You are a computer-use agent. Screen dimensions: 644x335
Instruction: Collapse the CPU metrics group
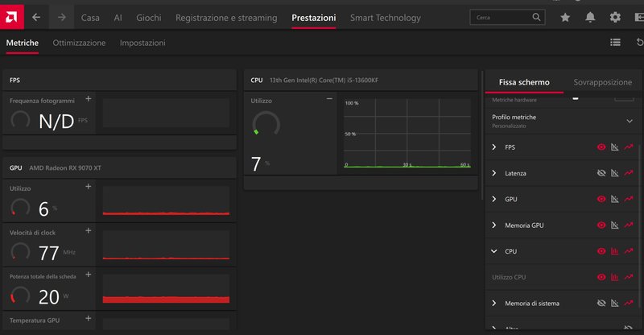tap(494, 251)
